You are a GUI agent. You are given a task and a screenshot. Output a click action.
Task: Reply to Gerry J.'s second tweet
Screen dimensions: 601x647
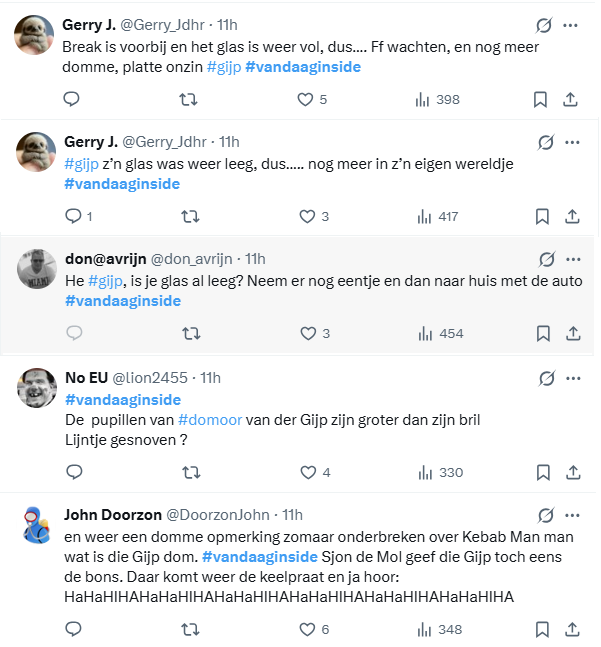(71, 216)
